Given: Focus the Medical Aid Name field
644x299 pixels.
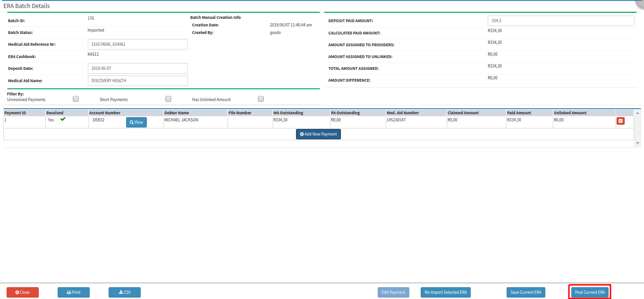Looking at the screenshot, I should [138, 81].
